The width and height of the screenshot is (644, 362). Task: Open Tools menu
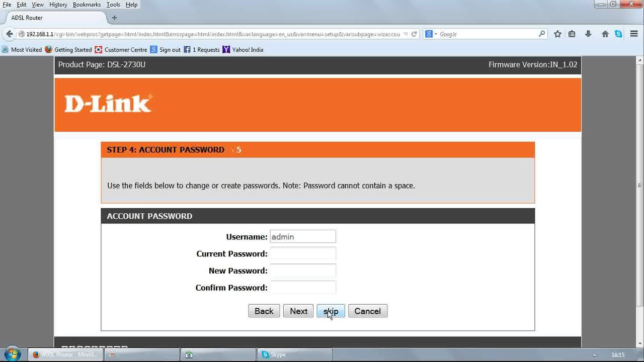(x=113, y=5)
